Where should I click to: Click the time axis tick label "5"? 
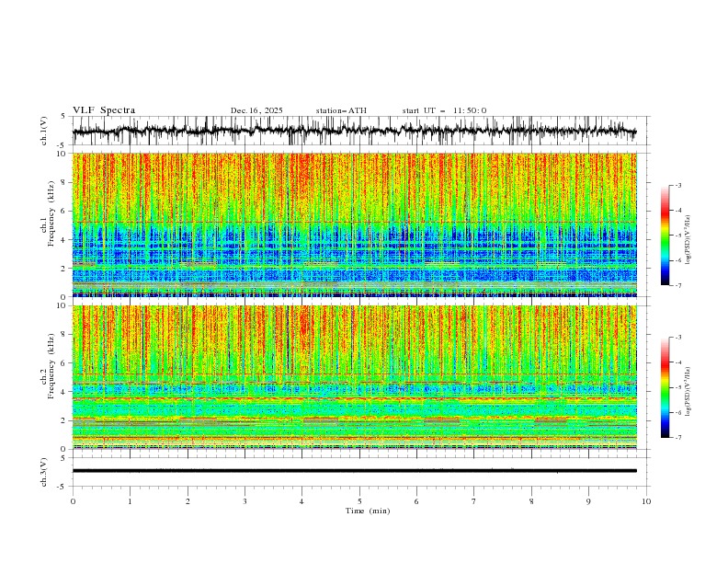(x=359, y=501)
